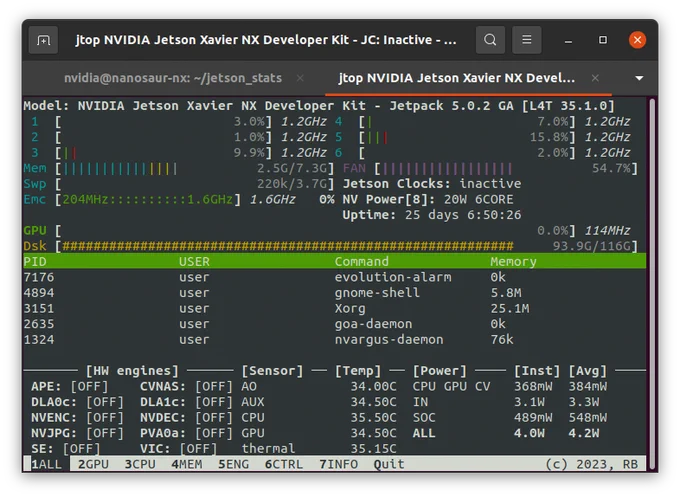The image size is (680, 497).
Task: Click the NVENC: [OFF] engine entry
Action: tap(78, 418)
